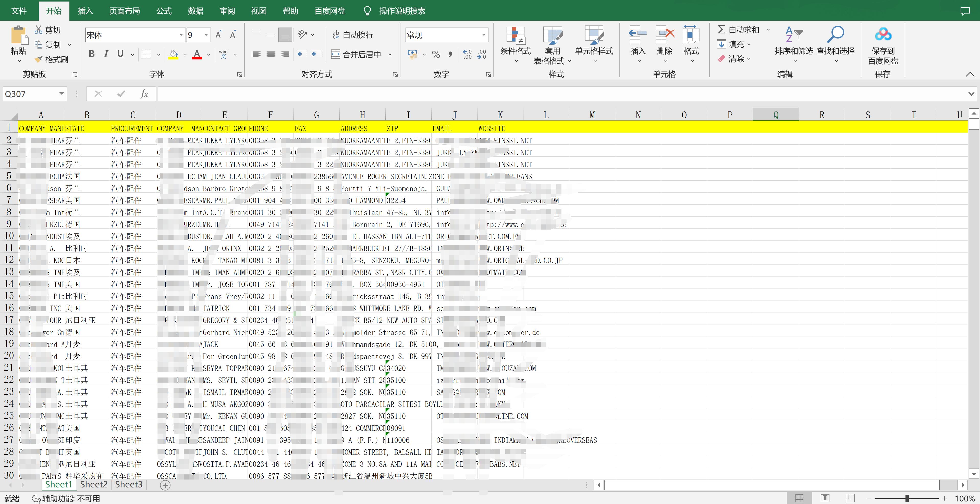Open the merge options dropdown arrow
The width and height of the screenshot is (980, 504).
click(390, 54)
